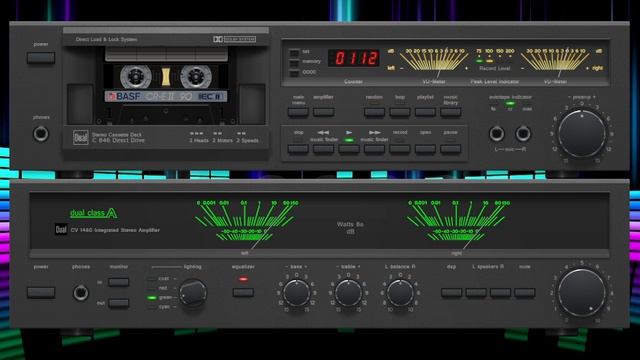This screenshot has height=360, width=640.
Task: Click the left mic input jack
Action: click(497, 133)
